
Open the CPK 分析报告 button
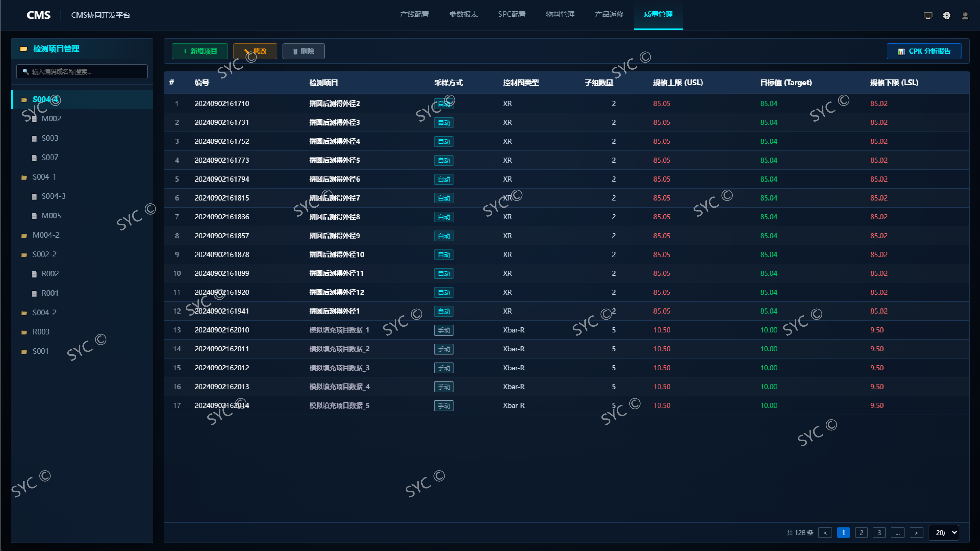(924, 51)
